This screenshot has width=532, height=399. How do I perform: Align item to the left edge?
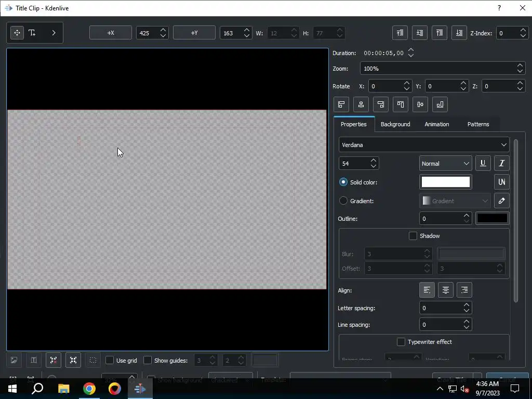[341, 104]
